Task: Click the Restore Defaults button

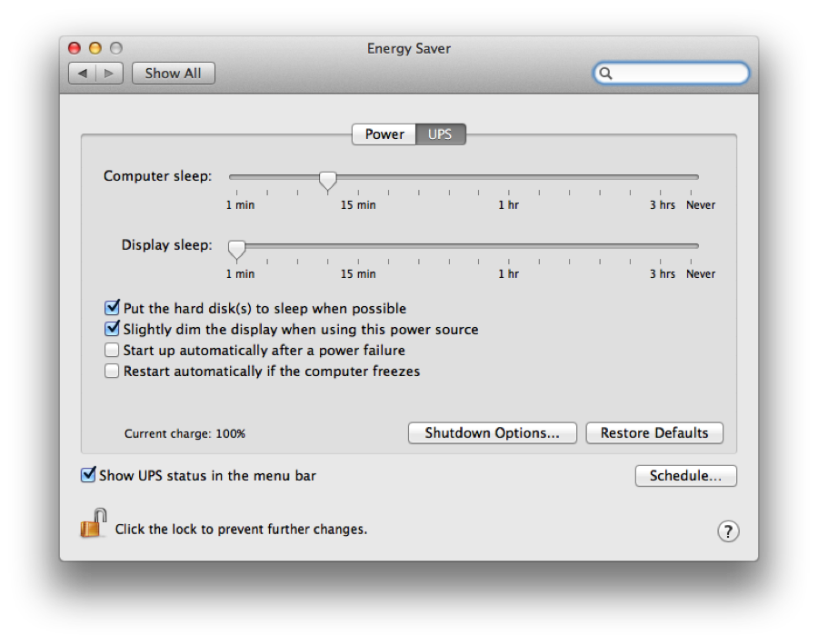Action: coord(654,433)
